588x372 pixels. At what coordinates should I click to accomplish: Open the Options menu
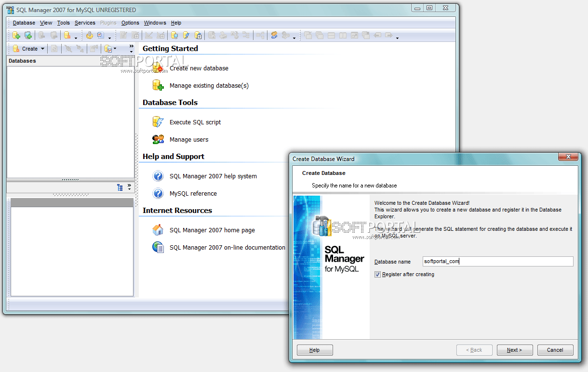pos(130,23)
